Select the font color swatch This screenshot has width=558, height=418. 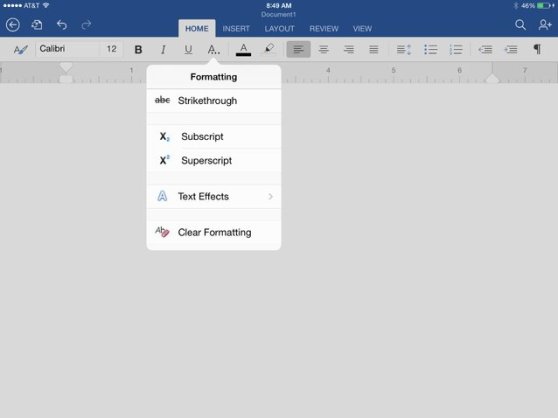click(243, 49)
